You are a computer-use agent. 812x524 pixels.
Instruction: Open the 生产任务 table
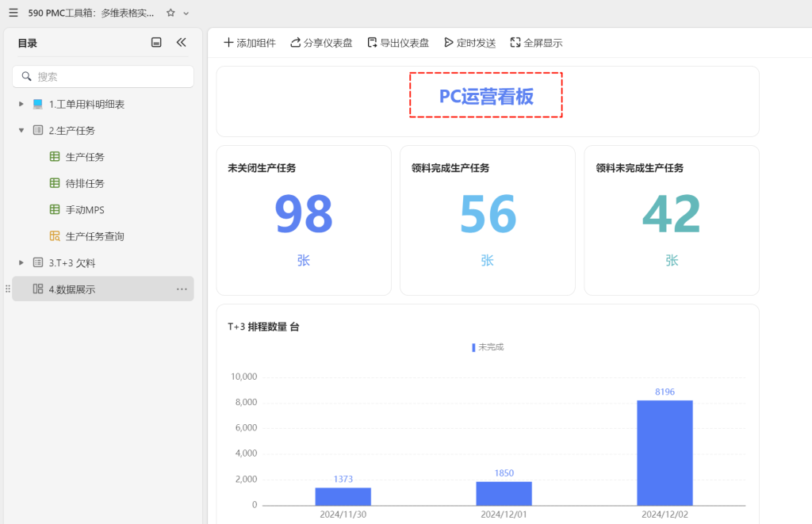85,157
